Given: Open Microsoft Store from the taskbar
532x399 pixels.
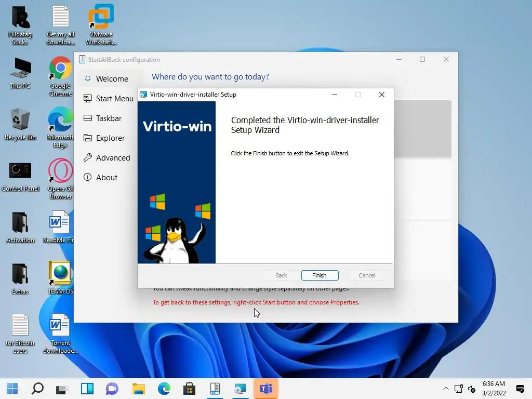Looking at the screenshot, I should (189, 389).
